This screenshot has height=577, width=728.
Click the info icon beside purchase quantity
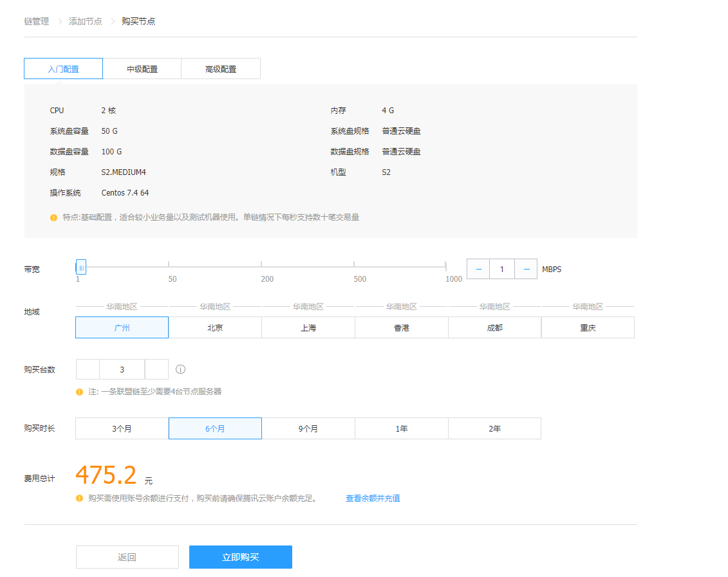[x=181, y=370]
